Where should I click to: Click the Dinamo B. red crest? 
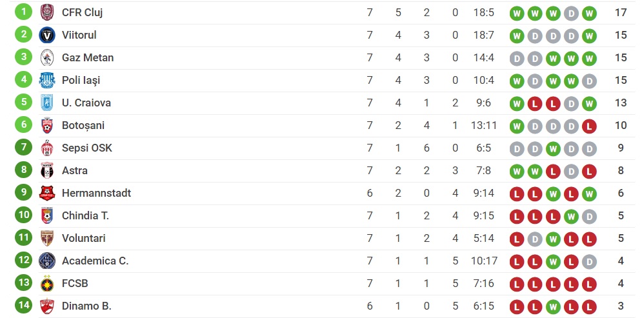point(47,306)
